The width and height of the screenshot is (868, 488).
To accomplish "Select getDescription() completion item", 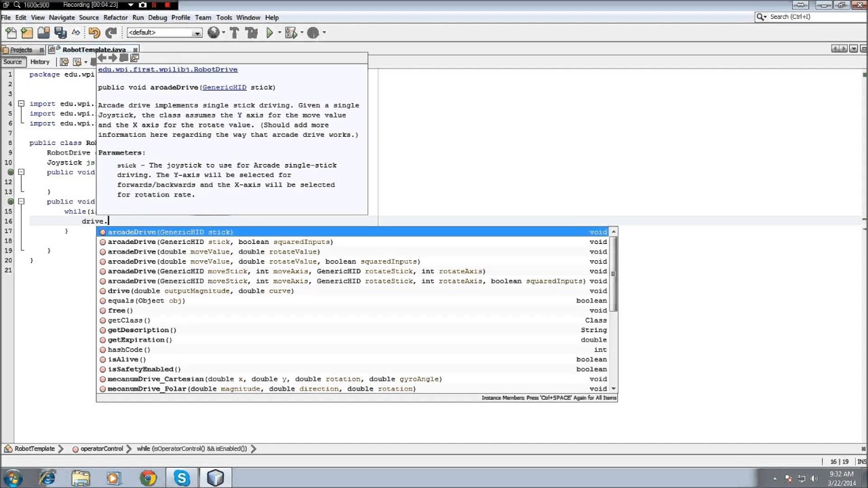I will (353, 330).
